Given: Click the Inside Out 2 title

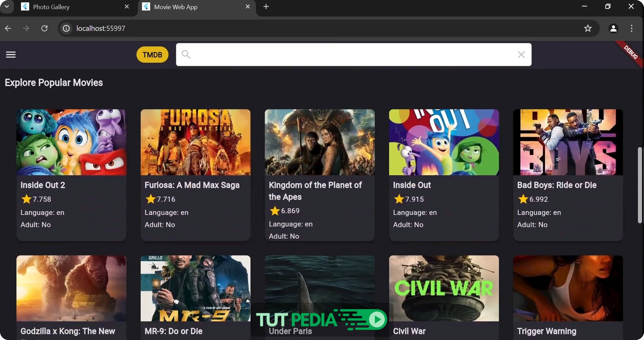Looking at the screenshot, I should 43,185.
